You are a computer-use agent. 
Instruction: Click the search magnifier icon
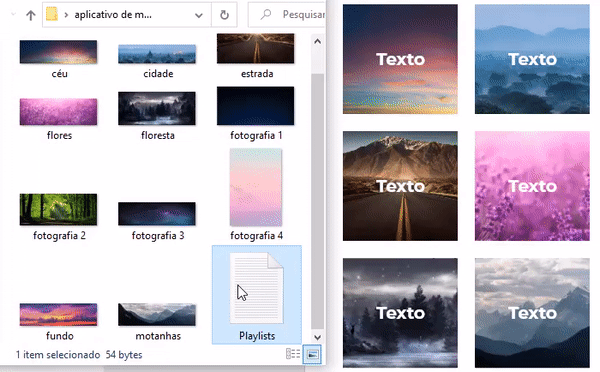265,15
